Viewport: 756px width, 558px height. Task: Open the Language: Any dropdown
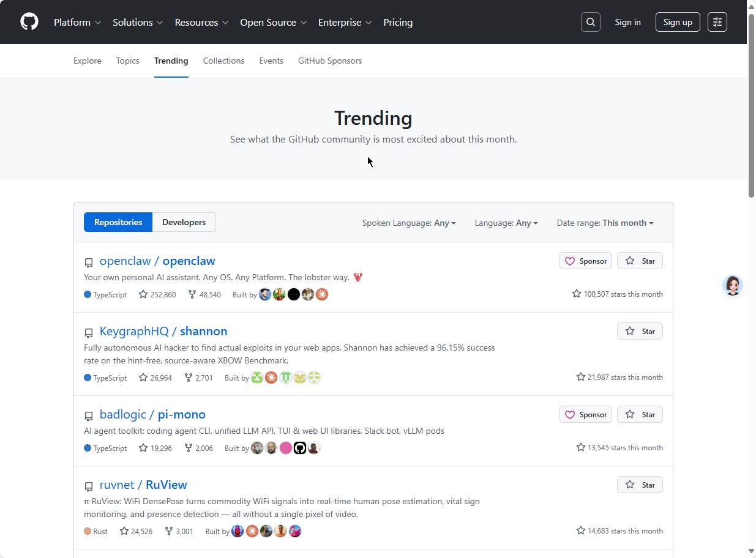point(506,223)
